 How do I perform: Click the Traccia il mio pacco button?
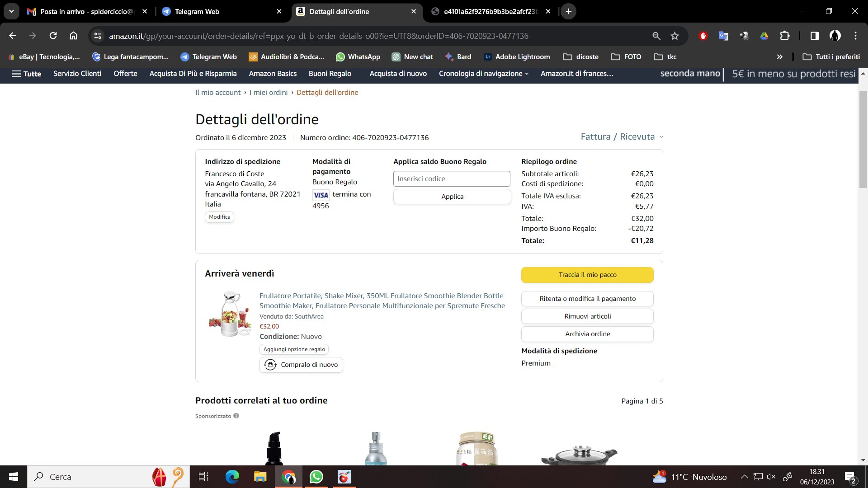click(587, 275)
